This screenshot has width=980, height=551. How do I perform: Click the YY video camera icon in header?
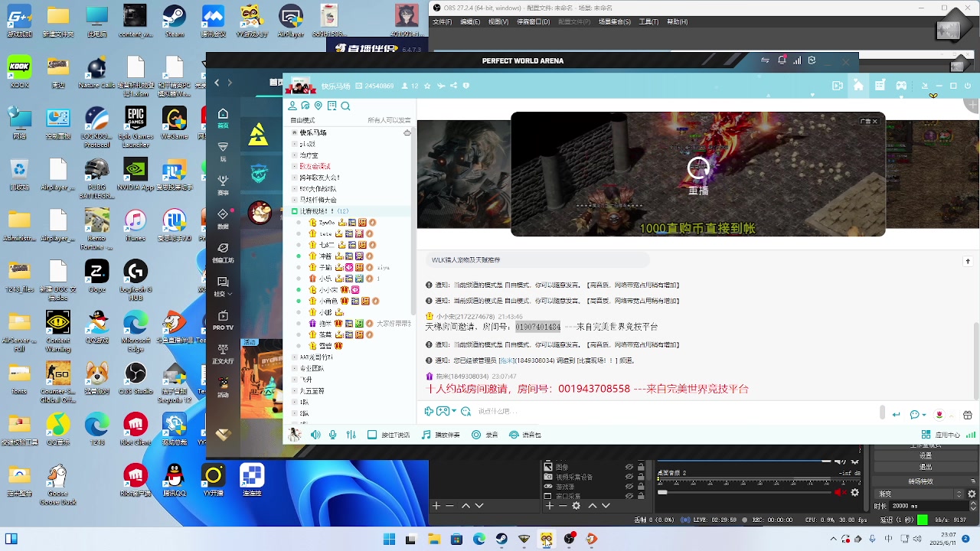click(x=838, y=86)
